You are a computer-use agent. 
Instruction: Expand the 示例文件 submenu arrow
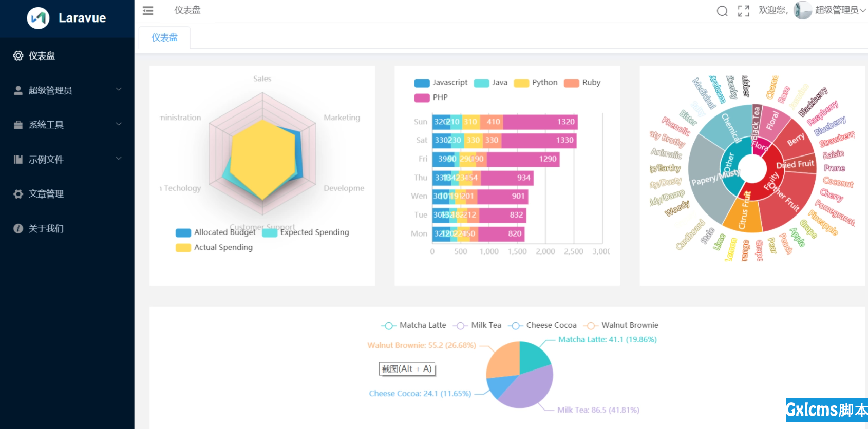pos(119,158)
